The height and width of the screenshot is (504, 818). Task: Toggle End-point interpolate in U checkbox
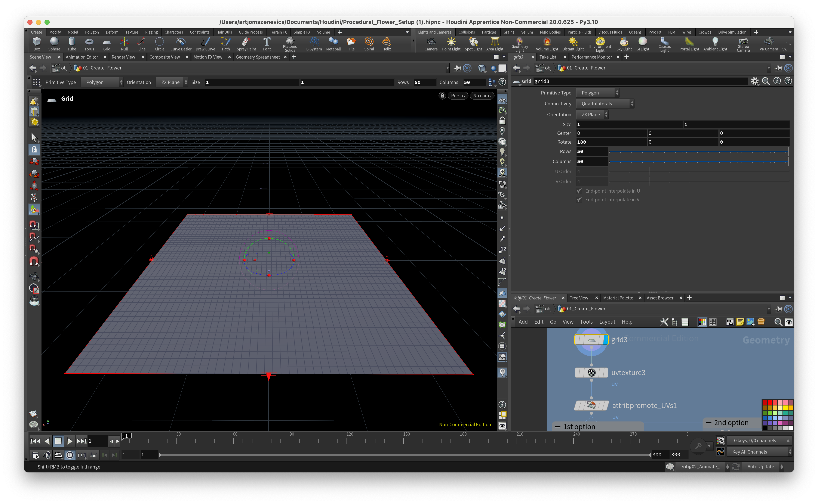coord(579,191)
